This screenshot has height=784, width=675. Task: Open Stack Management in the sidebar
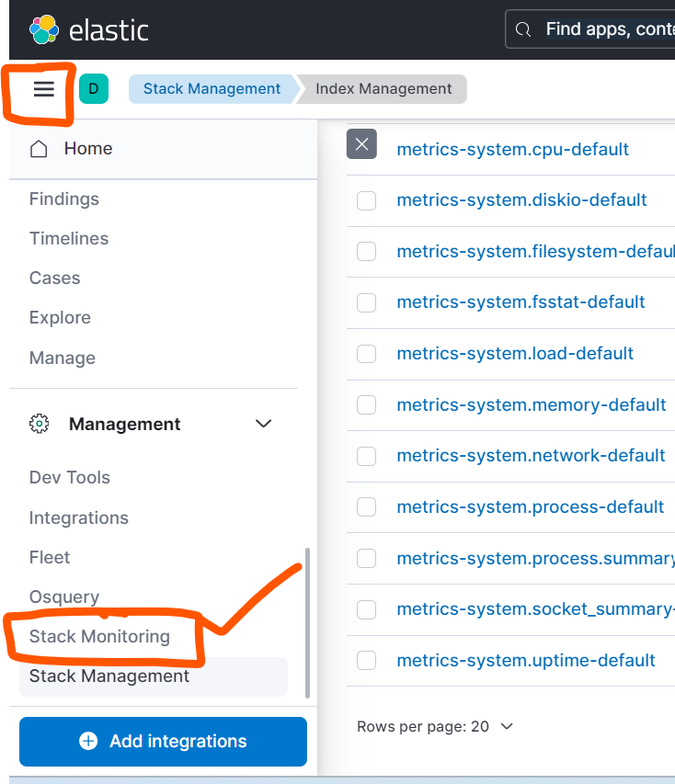[x=153, y=676]
